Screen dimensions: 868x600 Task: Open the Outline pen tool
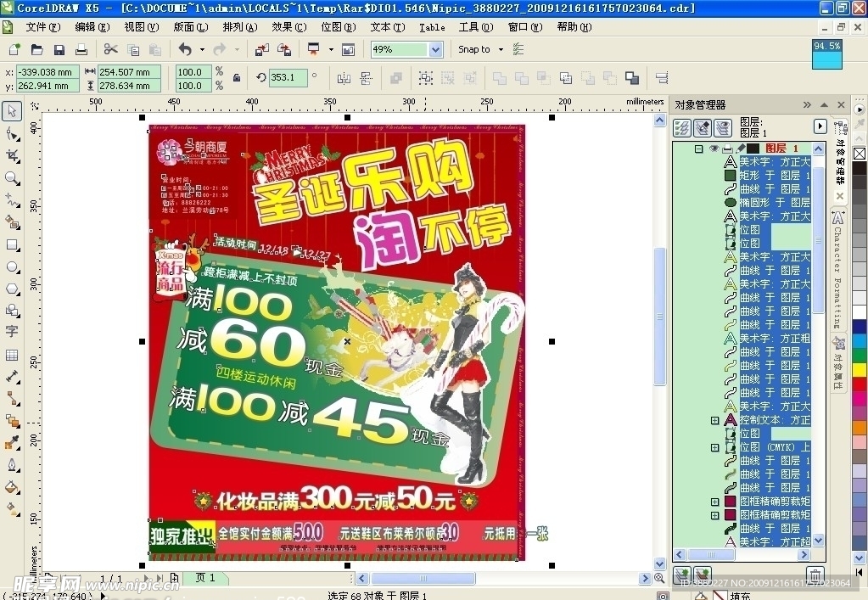12,465
